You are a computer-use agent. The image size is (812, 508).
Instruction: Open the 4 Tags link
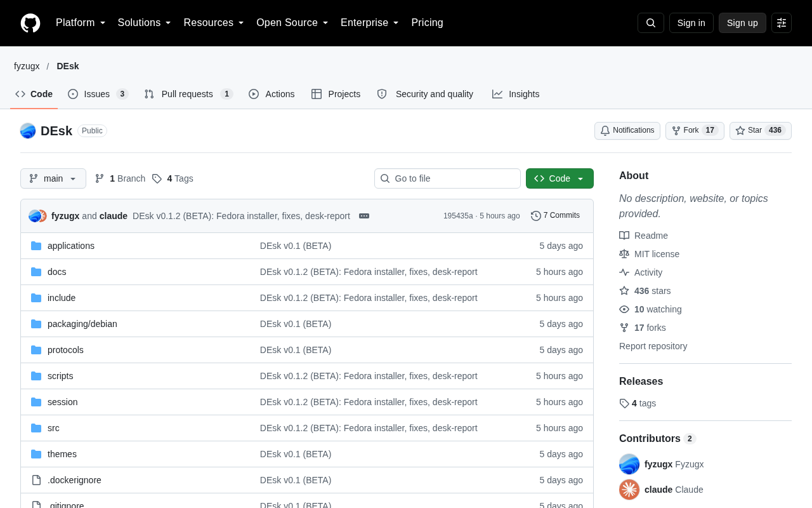coord(173,178)
